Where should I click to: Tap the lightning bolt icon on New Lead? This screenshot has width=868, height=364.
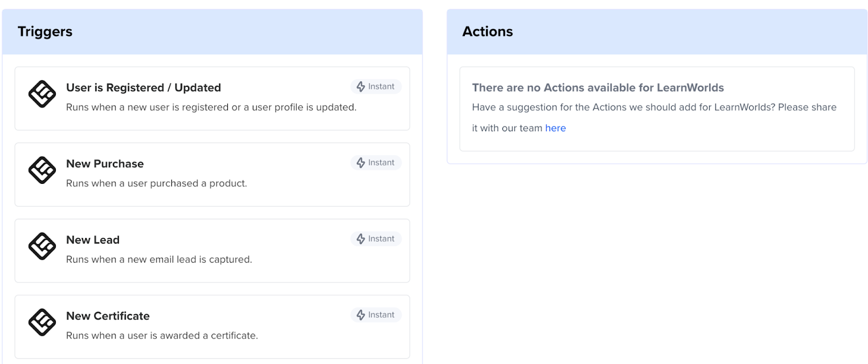tap(361, 239)
